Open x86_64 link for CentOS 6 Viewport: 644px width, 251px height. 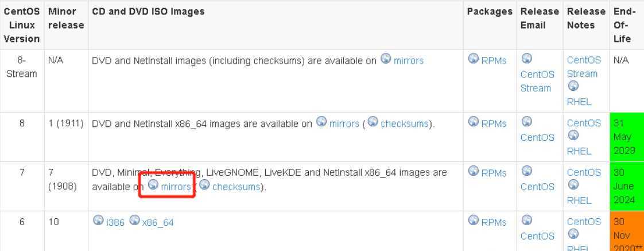pyautogui.click(x=158, y=223)
